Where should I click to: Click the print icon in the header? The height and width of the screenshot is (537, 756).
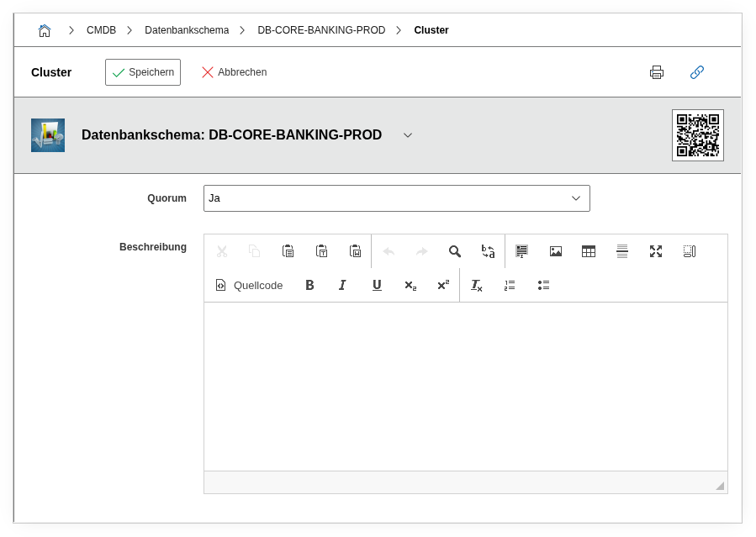click(x=657, y=72)
